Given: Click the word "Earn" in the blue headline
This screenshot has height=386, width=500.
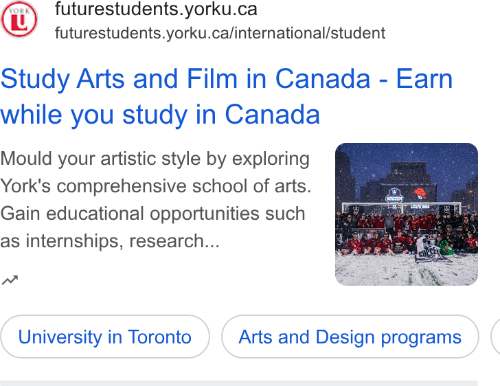Looking at the screenshot, I should click(424, 79).
